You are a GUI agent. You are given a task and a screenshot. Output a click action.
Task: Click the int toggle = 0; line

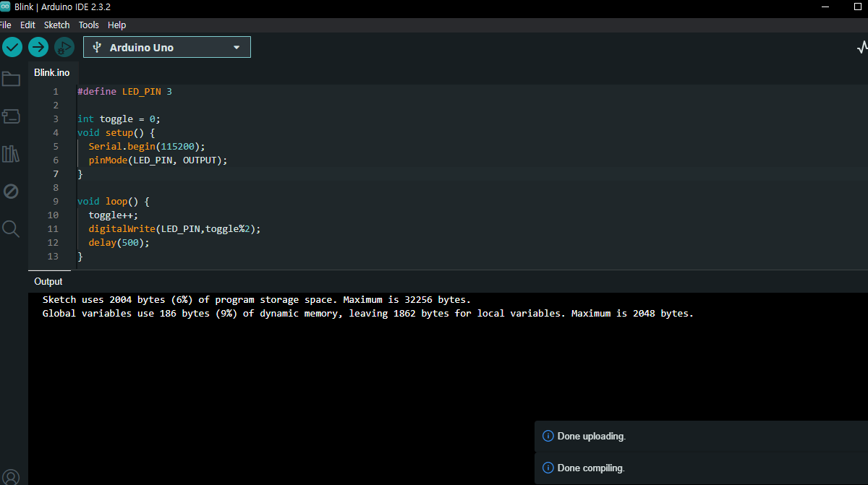(x=119, y=119)
